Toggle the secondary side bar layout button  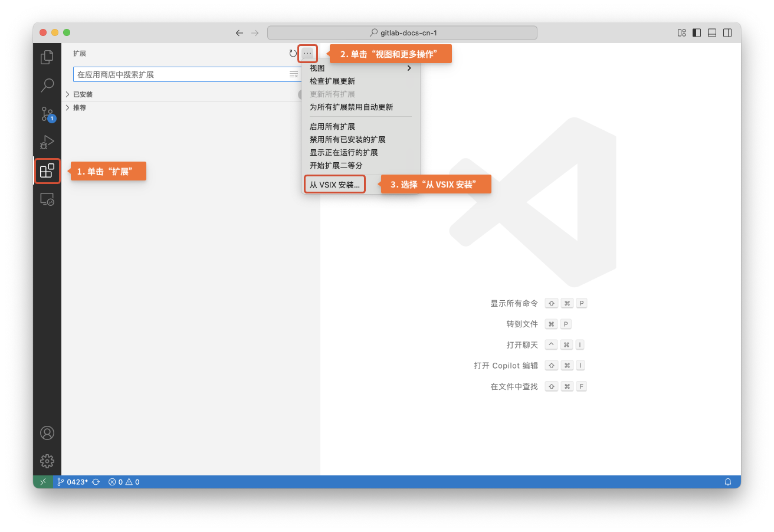727,33
